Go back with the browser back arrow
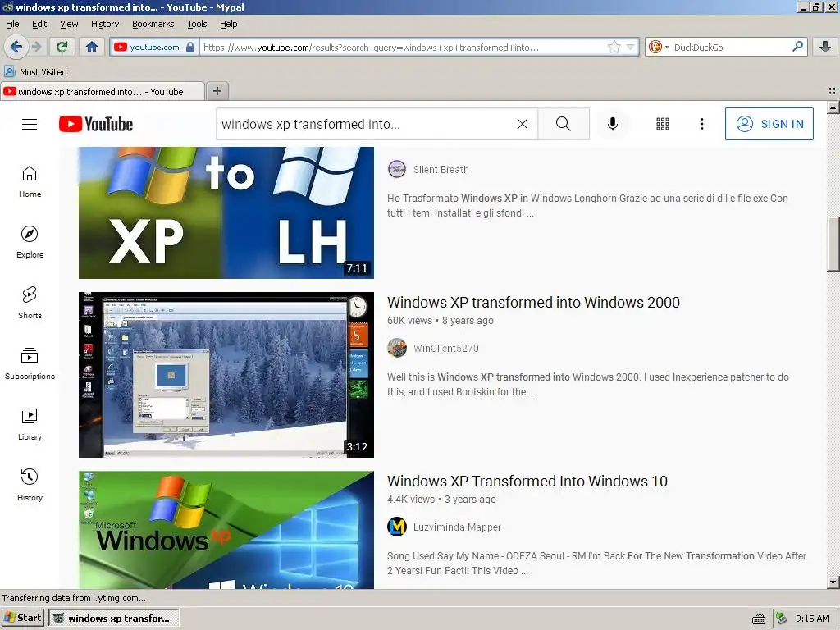840x630 pixels. (x=16, y=47)
